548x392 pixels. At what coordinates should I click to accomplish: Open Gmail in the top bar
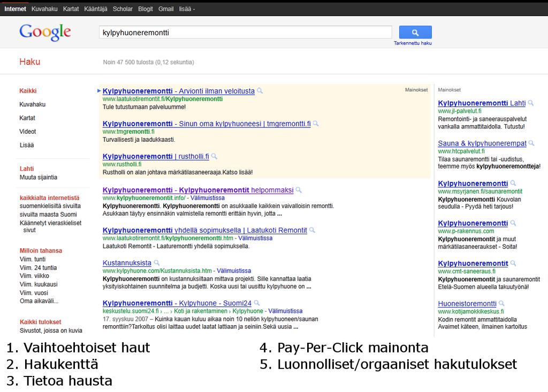(166, 9)
